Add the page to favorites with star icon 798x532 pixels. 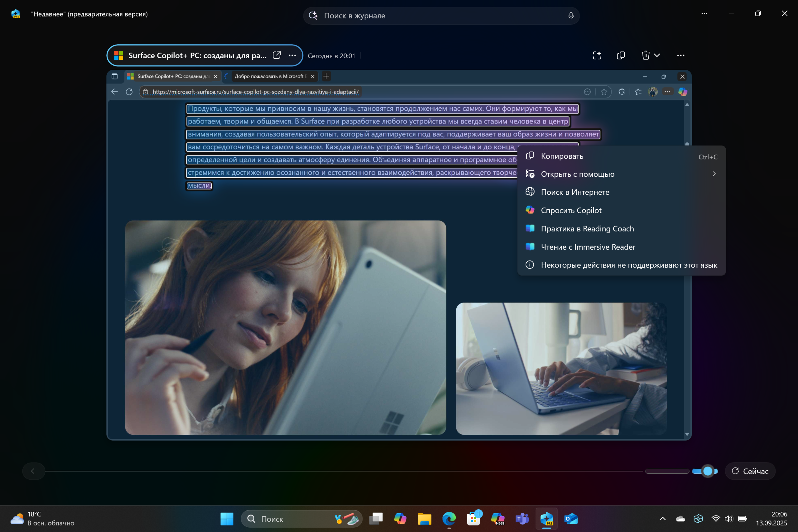(x=603, y=92)
